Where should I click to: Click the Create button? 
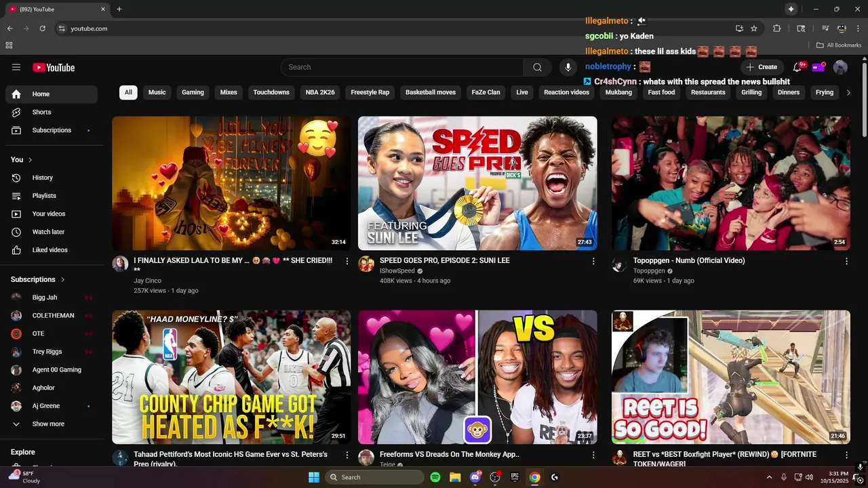click(x=762, y=67)
